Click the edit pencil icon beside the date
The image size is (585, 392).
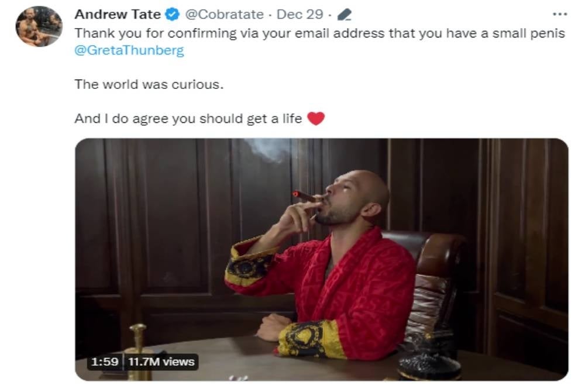[x=344, y=15]
